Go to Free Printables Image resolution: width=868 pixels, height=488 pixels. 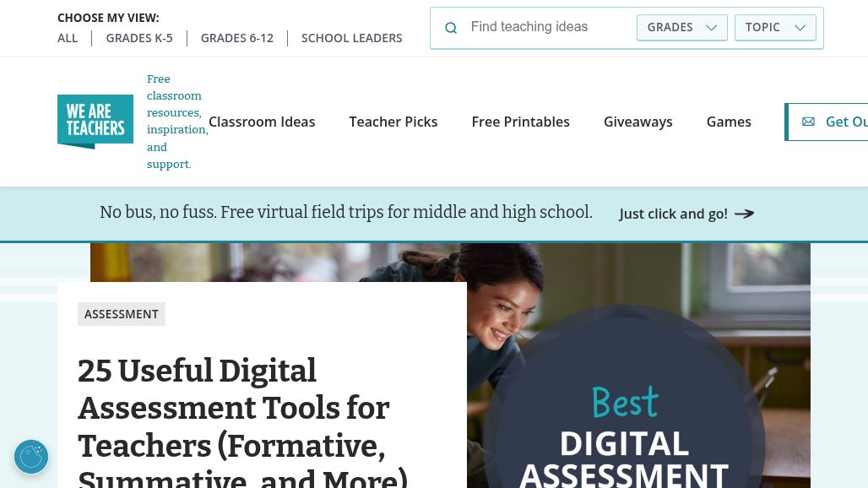click(x=520, y=122)
